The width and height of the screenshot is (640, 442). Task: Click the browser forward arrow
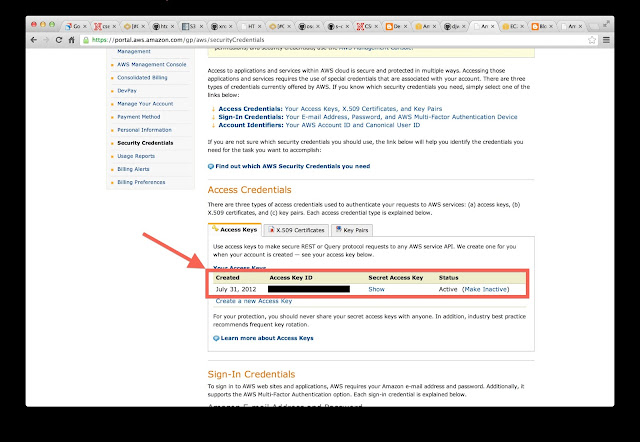pos(46,40)
